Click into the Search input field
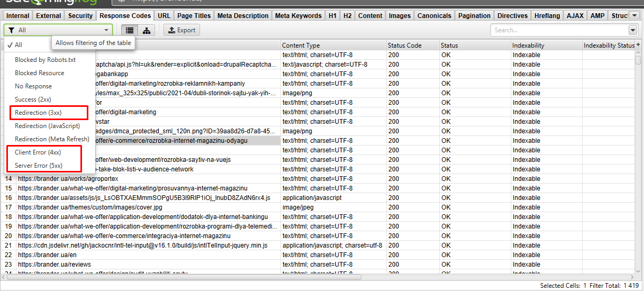The height and width of the screenshot is (291, 644). coord(558,30)
